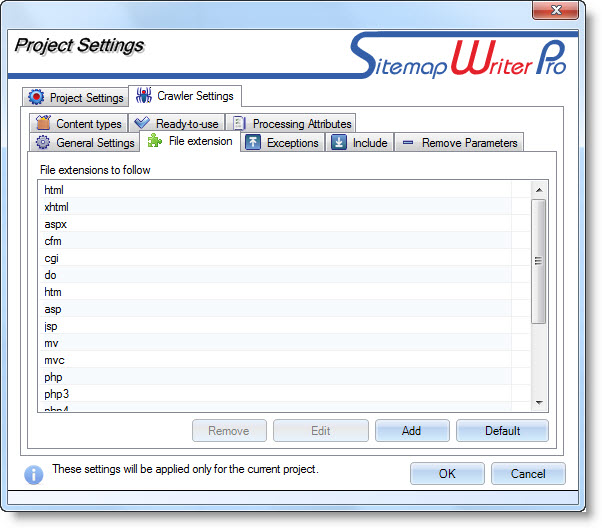Open the Crawler Settings tab
The image size is (602, 528).
click(185, 96)
